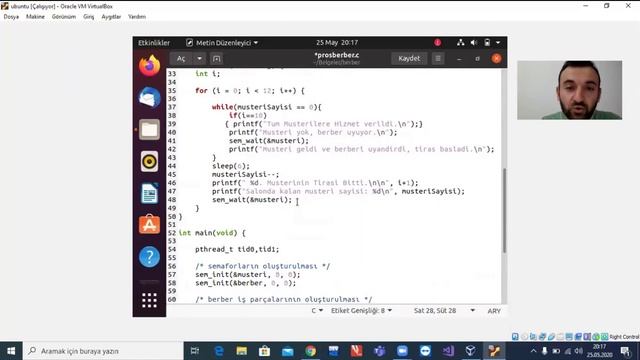Click Etkinlikler activities button
The image size is (640, 360).
point(154,42)
